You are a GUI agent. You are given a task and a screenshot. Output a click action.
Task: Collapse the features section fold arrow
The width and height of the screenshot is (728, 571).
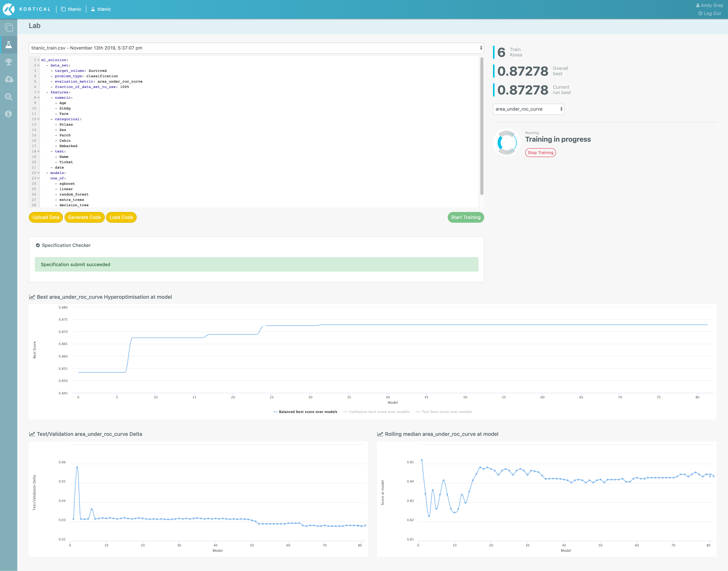38,92
